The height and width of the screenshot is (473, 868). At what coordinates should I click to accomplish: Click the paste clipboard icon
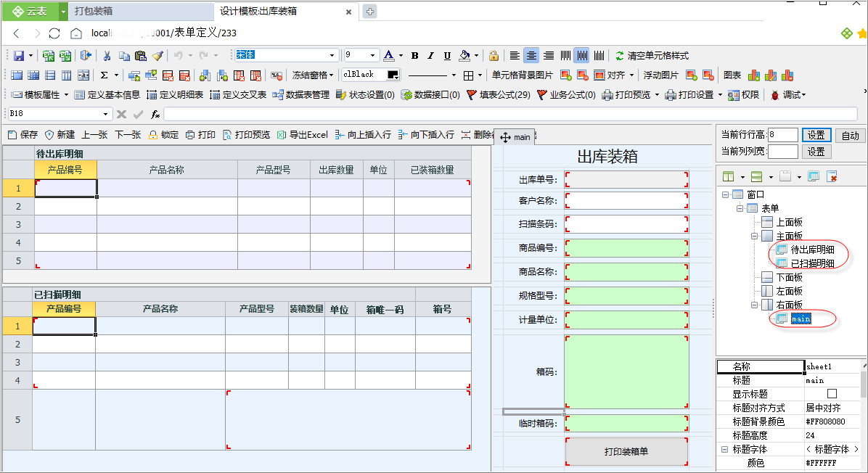point(141,55)
